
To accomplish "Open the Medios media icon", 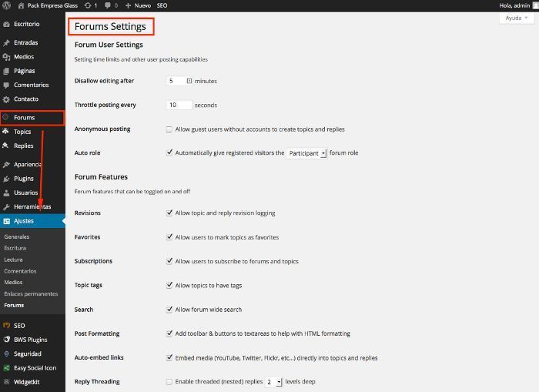I will (x=6, y=57).
